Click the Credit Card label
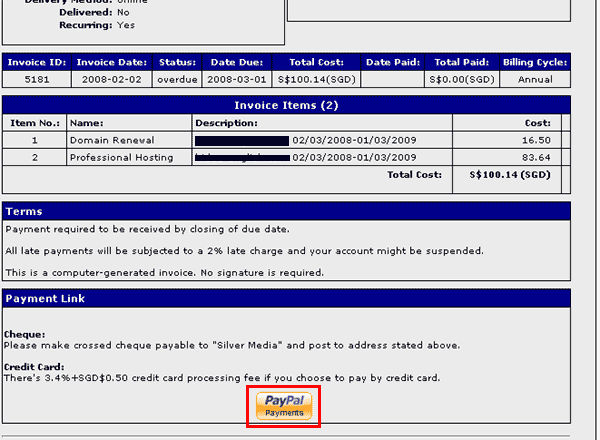 click(34, 367)
